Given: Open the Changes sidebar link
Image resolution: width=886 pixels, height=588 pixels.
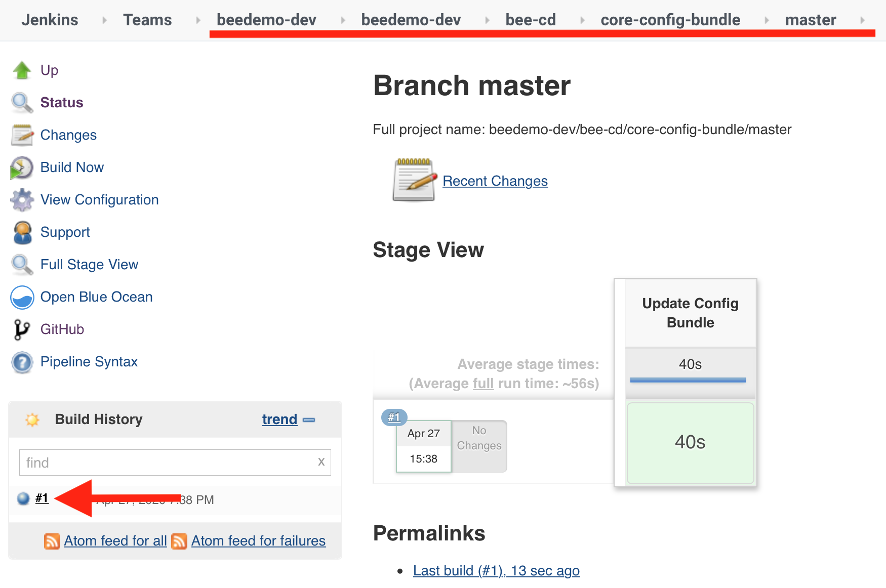Looking at the screenshot, I should [68, 135].
